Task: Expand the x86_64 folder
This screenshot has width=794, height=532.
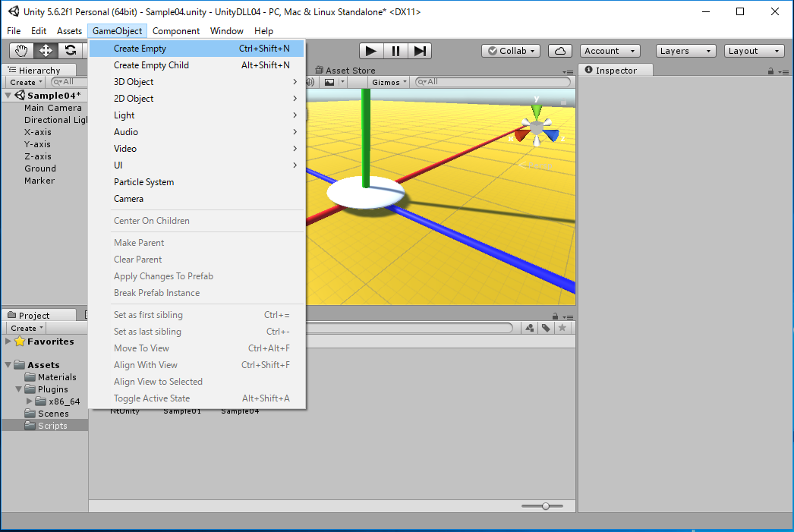Action: click(x=30, y=401)
